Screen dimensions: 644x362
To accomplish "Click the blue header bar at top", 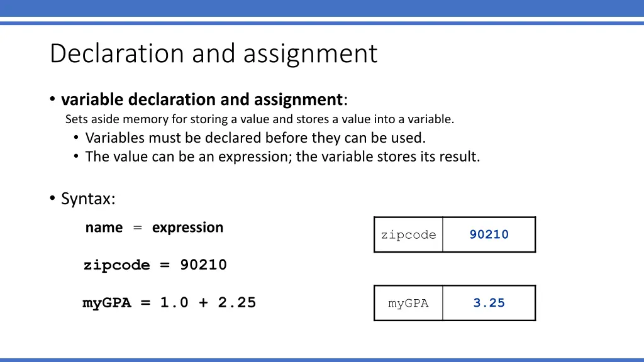I will (322, 8).
